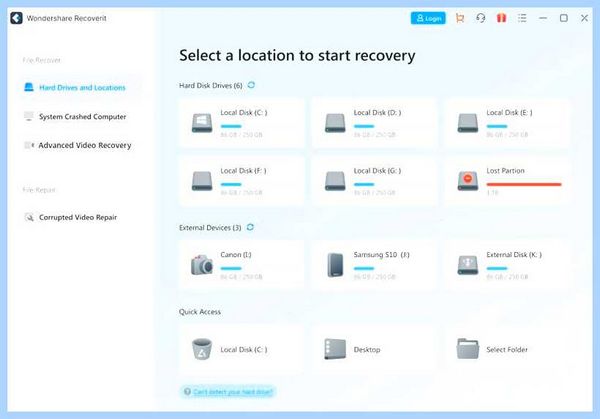Open the Can't detect your hard drive link
This screenshot has width=600, height=419.
[x=228, y=391]
